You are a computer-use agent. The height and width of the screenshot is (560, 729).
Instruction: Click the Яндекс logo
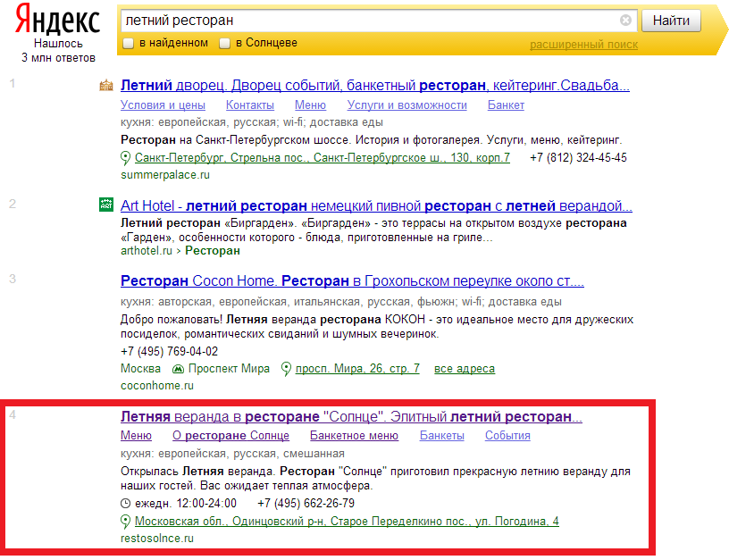pos(58,19)
